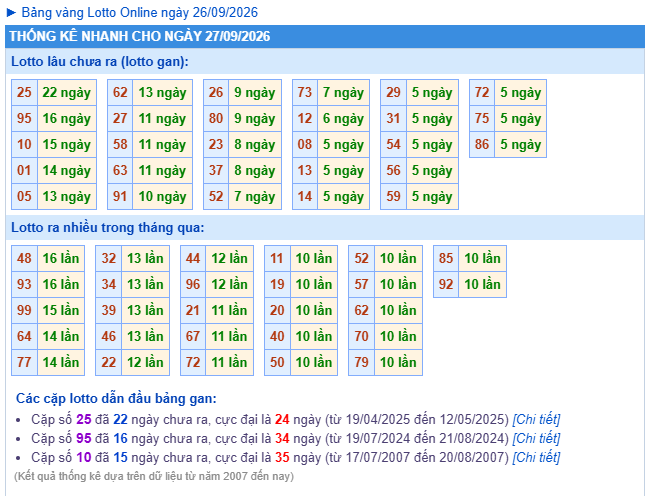
Task: Click number 85 with 10 lần
Action: pos(446,258)
